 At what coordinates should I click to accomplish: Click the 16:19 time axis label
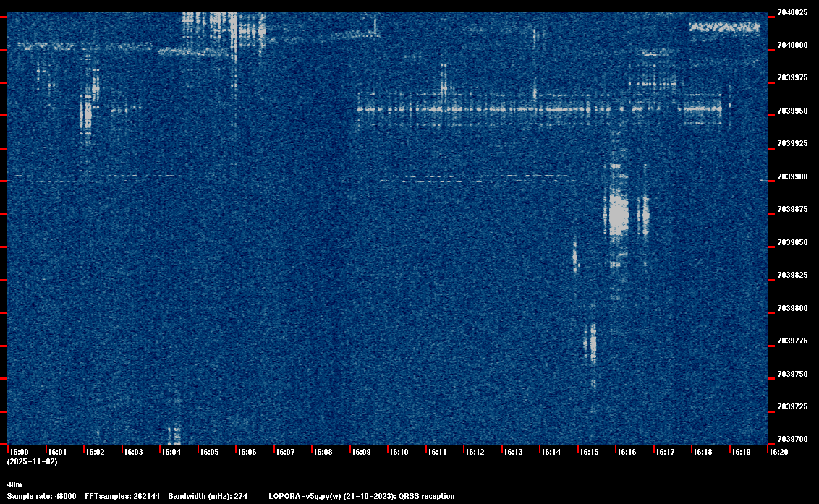point(741,452)
